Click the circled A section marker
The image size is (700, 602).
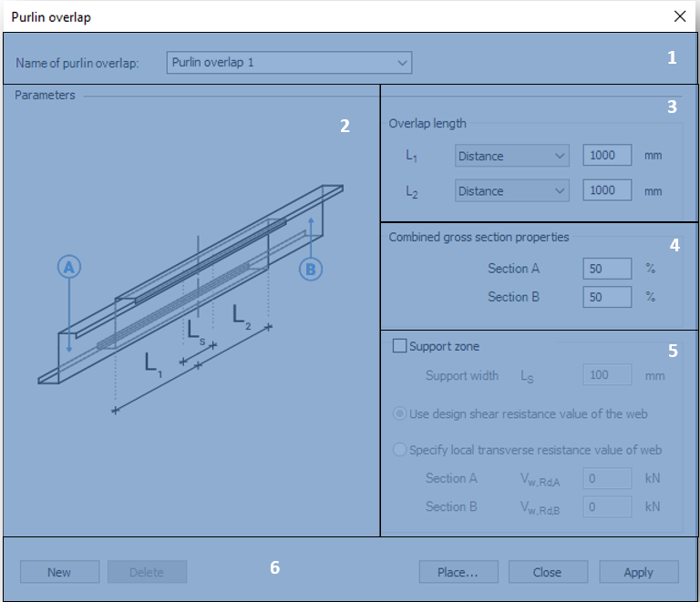[69, 267]
